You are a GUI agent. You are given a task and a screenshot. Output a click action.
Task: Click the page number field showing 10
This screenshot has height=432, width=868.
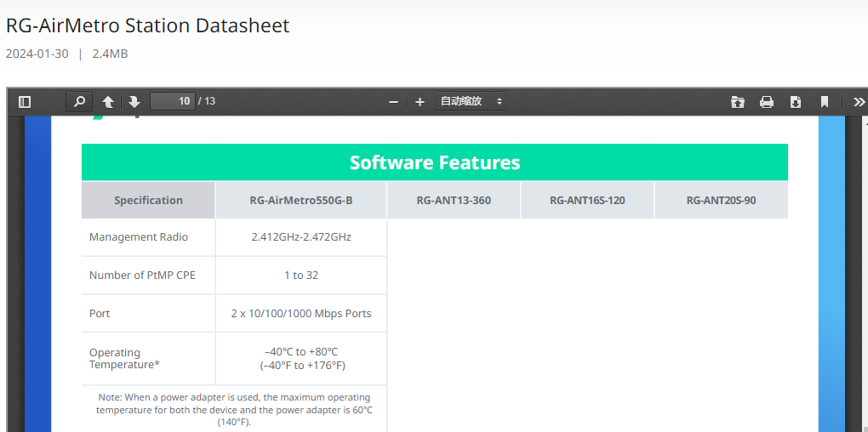coord(173,101)
